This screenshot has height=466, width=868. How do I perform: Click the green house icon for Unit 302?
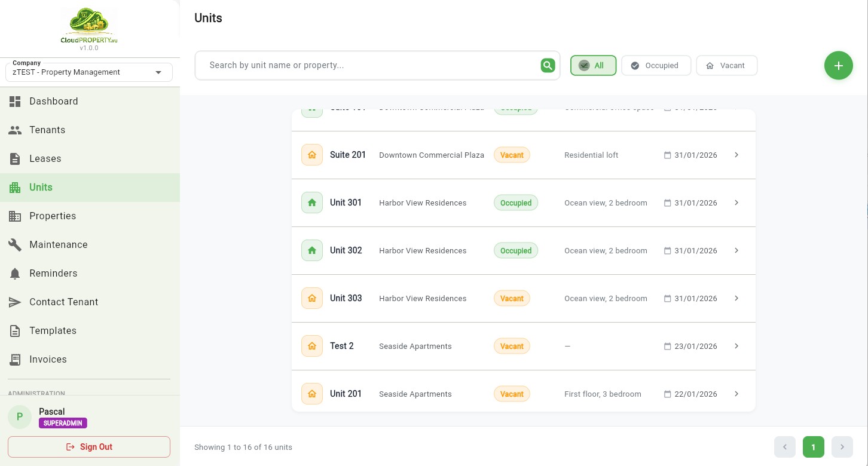(312, 251)
